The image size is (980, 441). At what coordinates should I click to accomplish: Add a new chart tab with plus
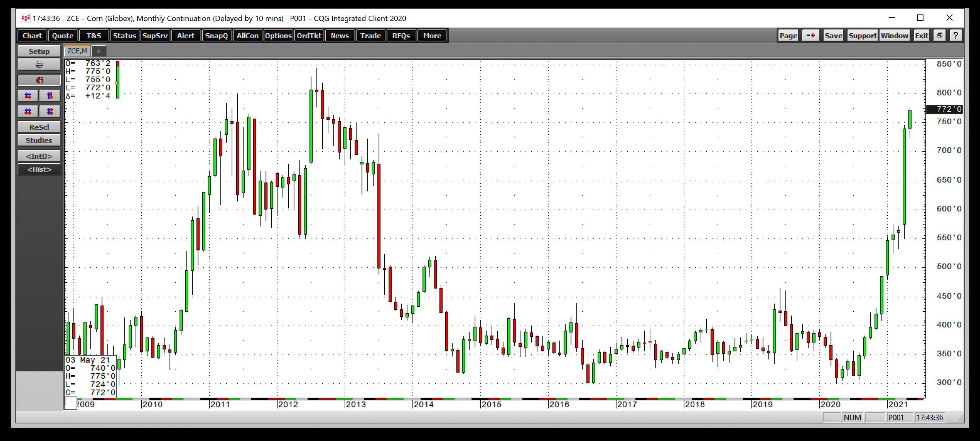pyautogui.click(x=98, y=51)
